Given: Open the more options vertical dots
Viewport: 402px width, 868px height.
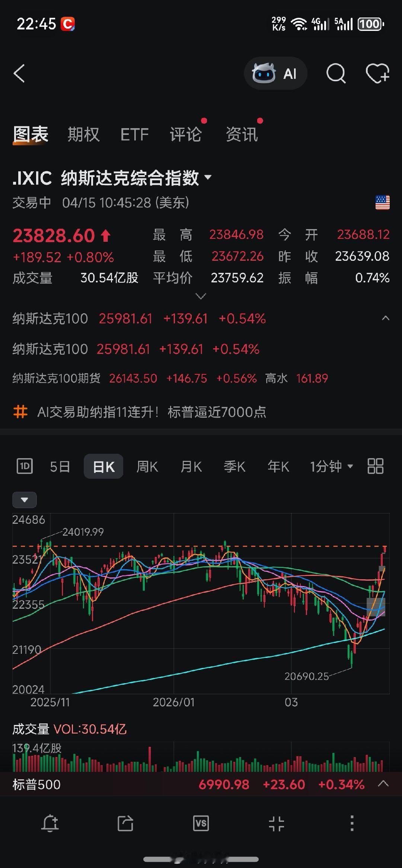Looking at the screenshot, I should pyautogui.click(x=352, y=823).
